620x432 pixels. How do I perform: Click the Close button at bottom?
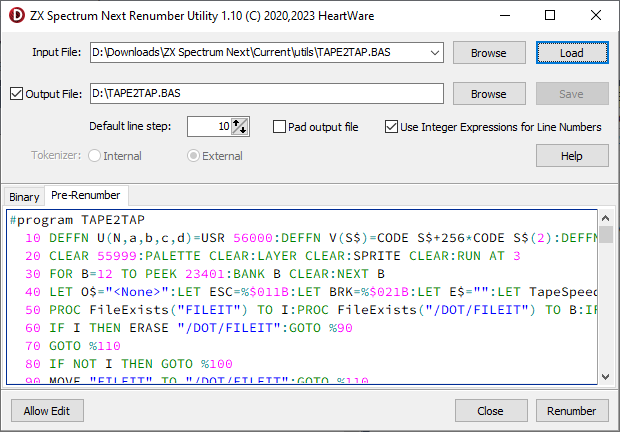click(490, 411)
